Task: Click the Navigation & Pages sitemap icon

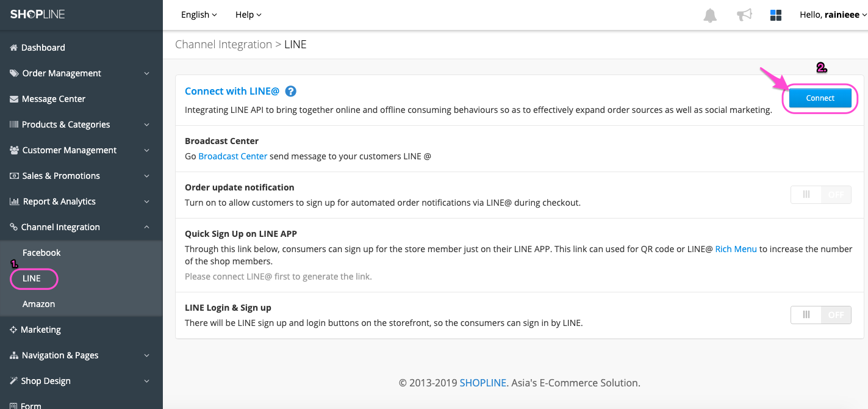Action: coord(15,355)
